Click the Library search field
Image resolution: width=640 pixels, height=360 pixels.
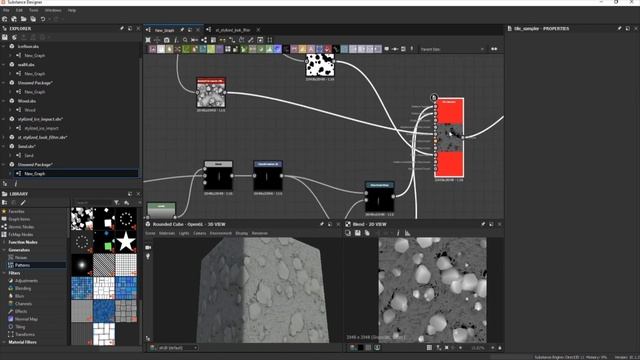pos(92,202)
